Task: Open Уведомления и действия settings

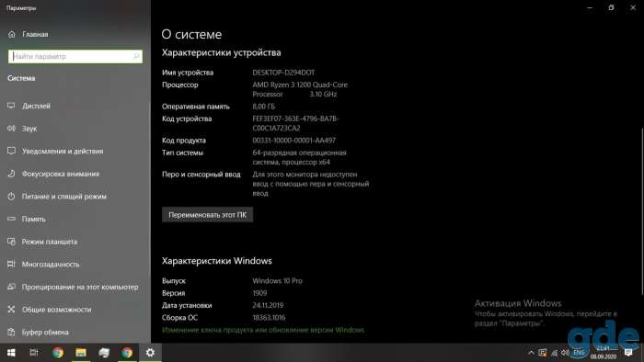Action: coord(63,152)
